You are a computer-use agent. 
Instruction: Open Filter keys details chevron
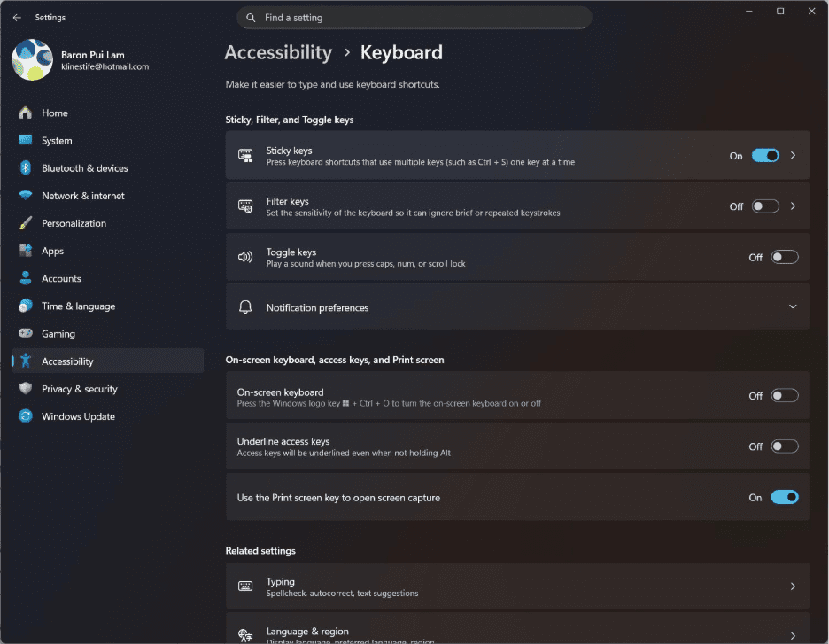tap(793, 206)
